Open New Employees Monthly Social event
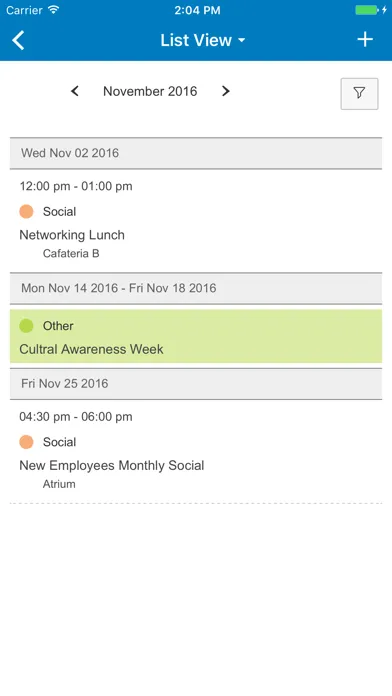392x696 pixels. coord(196,451)
